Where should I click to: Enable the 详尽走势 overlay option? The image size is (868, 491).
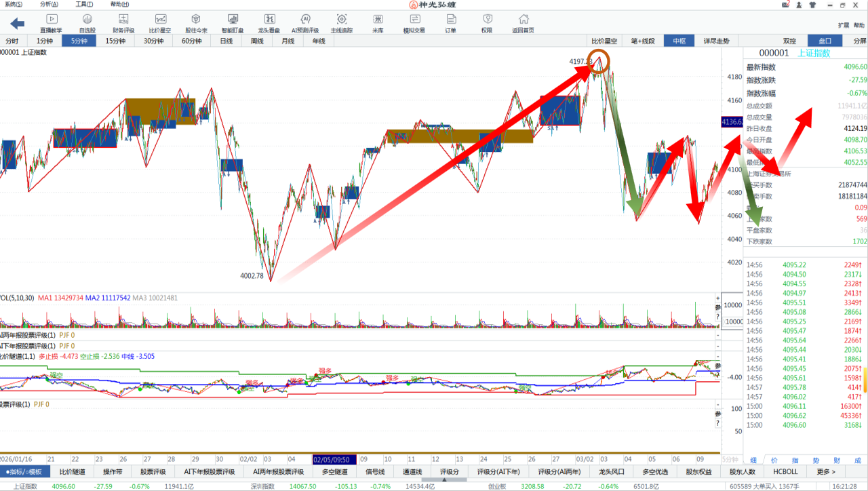tap(716, 41)
